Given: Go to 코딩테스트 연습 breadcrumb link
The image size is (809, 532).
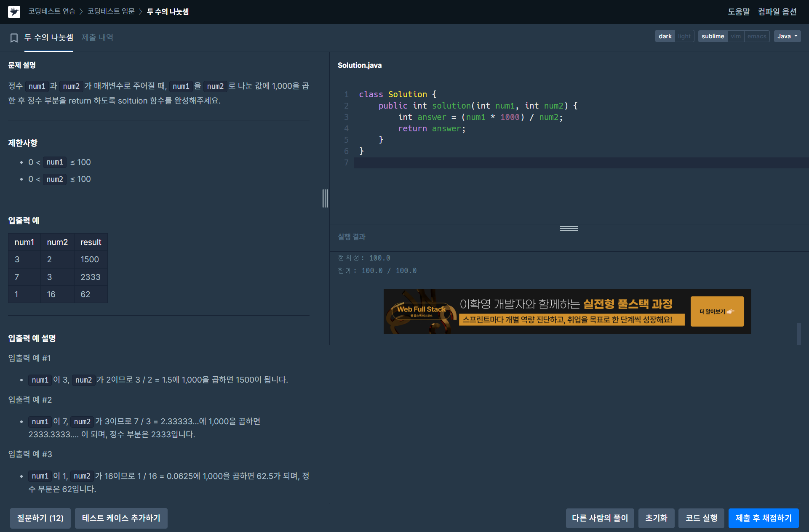Looking at the screenshot, I should [51, 11].
